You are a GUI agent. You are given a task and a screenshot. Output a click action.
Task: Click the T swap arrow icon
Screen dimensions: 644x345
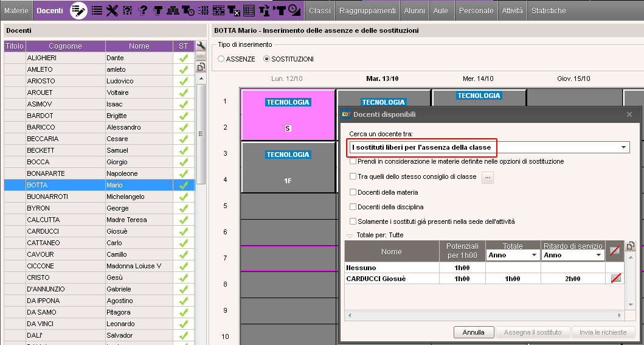(x=264, y=11)
